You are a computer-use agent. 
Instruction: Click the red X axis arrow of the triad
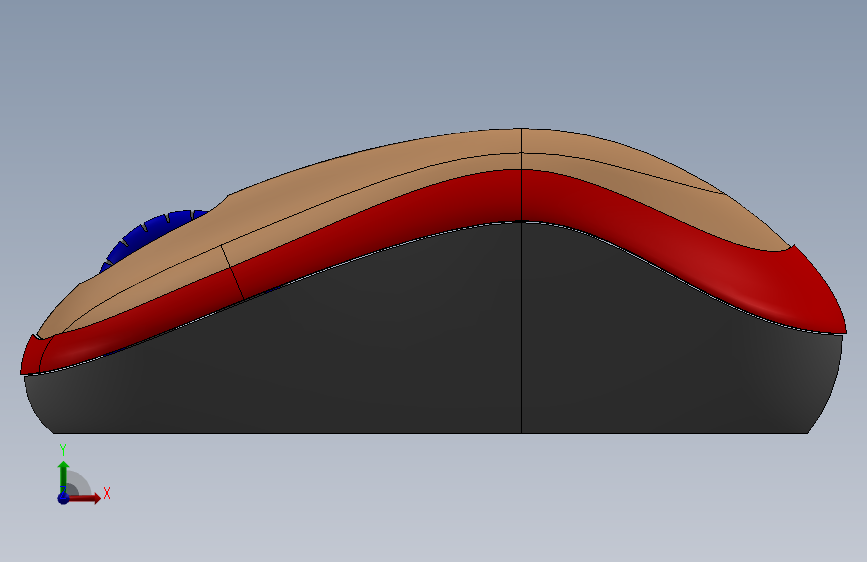coord(84,498)
